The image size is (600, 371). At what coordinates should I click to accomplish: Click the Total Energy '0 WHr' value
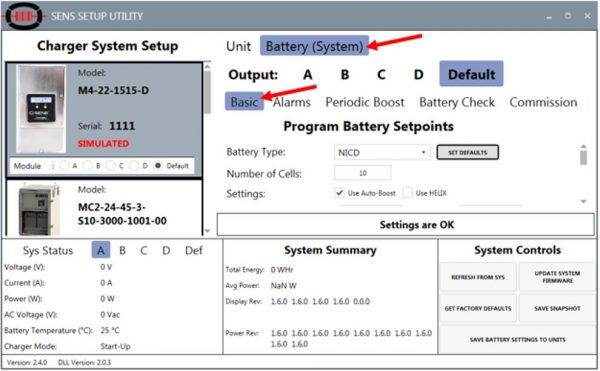282,270
